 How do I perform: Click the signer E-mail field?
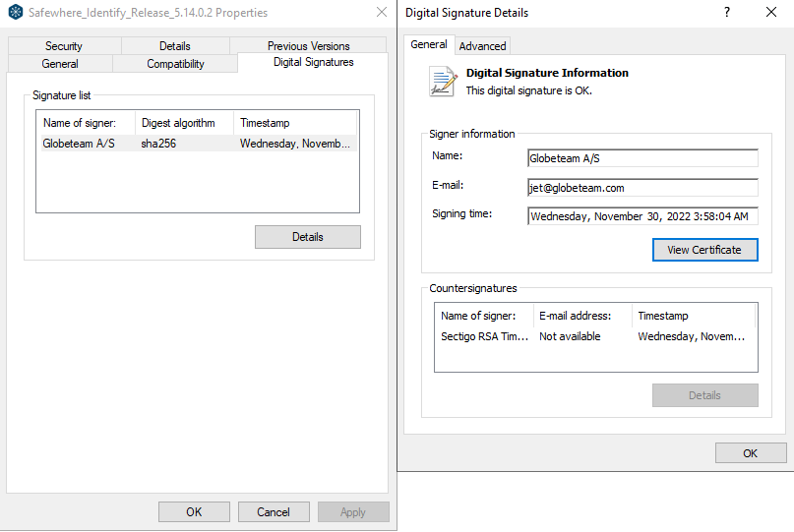point(642,188)
